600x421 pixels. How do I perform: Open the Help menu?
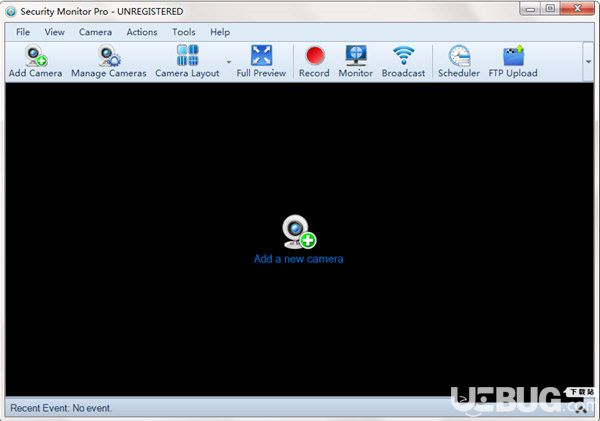(220, 32)
